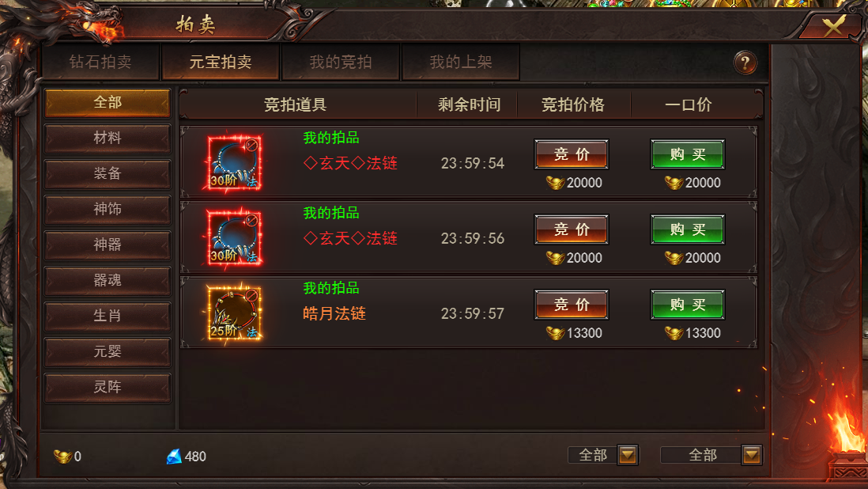This screenshot has width=868, height=489.
Task: Expand the rightmost 全部 dropdown arrow
Action: point(752,455)
